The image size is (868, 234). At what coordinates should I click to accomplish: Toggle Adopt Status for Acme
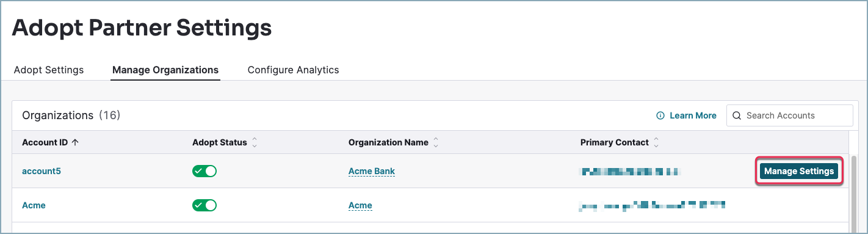pyautogui.click(x=204, y=205)
